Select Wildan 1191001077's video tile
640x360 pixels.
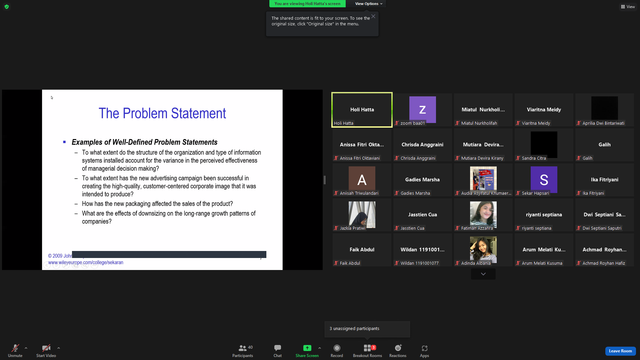coord(422,250)
